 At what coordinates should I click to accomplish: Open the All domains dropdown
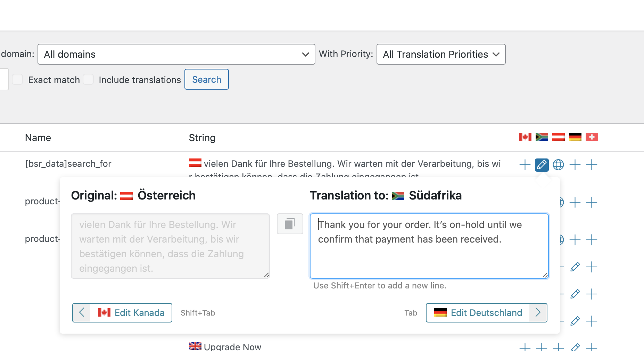point(176,54)
